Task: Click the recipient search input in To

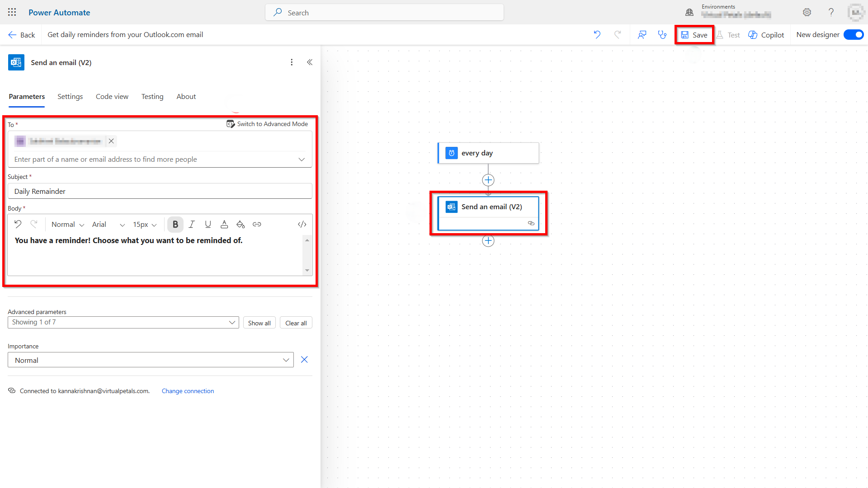Action: point(154,160)
